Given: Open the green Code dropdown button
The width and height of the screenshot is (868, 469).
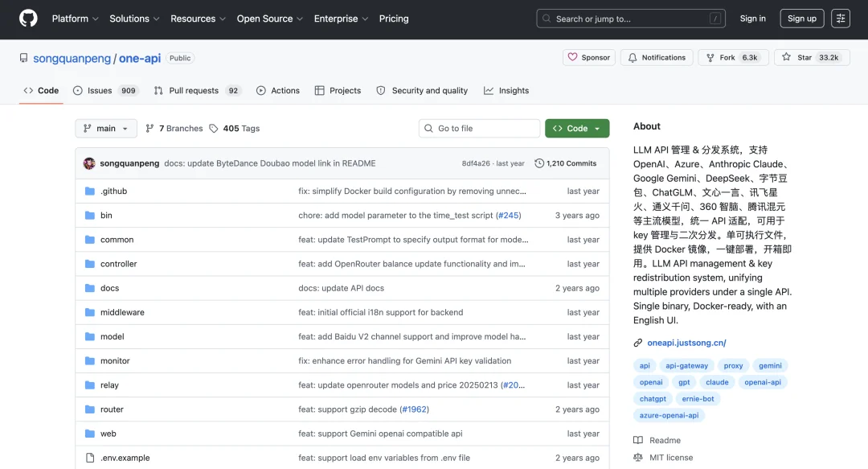Looking at the screenshot, I should point(577,128).
